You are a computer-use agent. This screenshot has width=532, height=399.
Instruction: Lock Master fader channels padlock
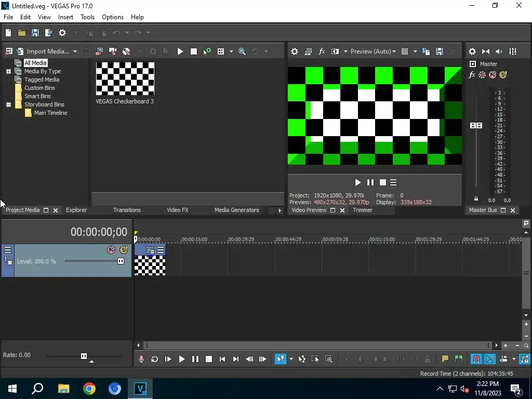(x=476, y=199)
